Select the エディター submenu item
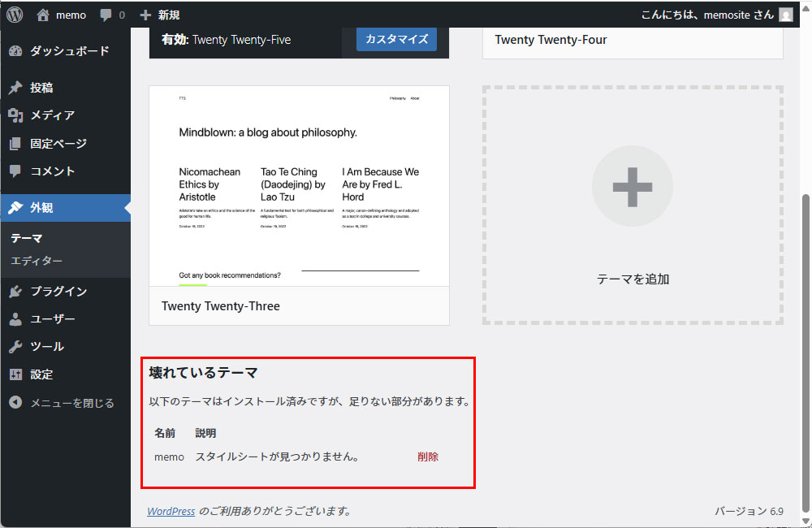Image resolution: width=812 pixels, height=528 pixels. (x=37, y=261)
